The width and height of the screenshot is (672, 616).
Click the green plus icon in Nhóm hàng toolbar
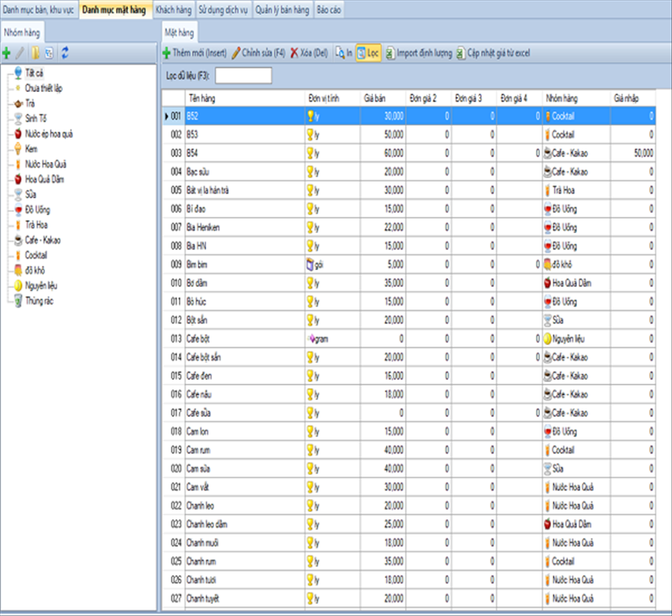(6, 53)
